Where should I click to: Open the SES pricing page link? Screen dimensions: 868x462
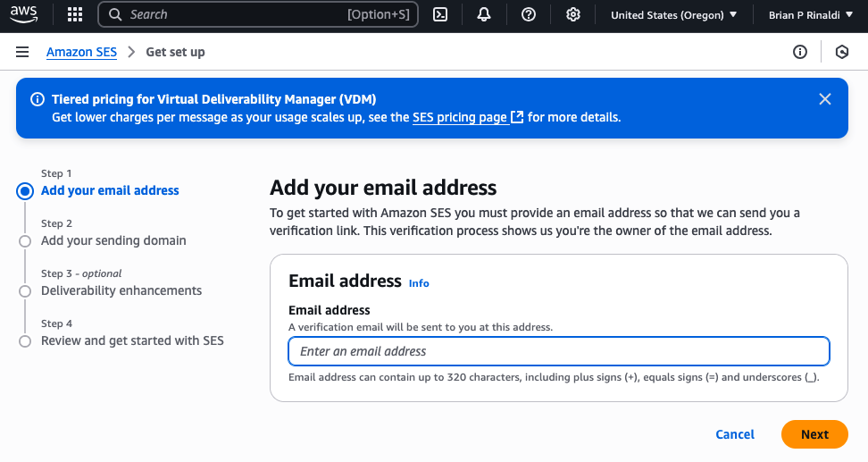pos(460,117)
